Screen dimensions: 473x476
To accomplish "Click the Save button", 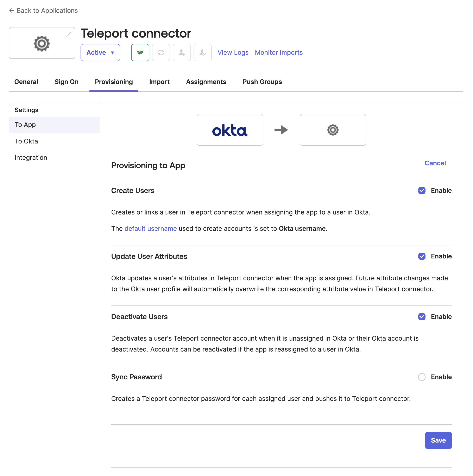I will tap(438, 440).
